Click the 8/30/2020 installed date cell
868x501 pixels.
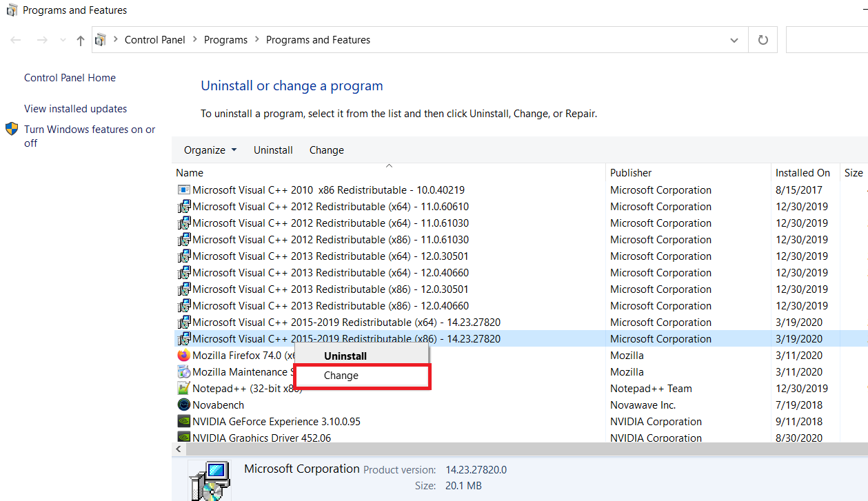(798, 437)
